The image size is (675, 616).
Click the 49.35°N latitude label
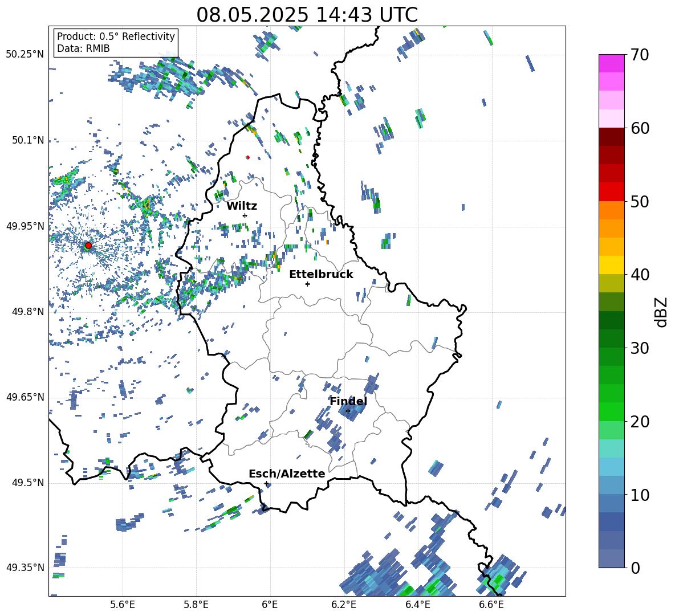[x=25, y=568]
